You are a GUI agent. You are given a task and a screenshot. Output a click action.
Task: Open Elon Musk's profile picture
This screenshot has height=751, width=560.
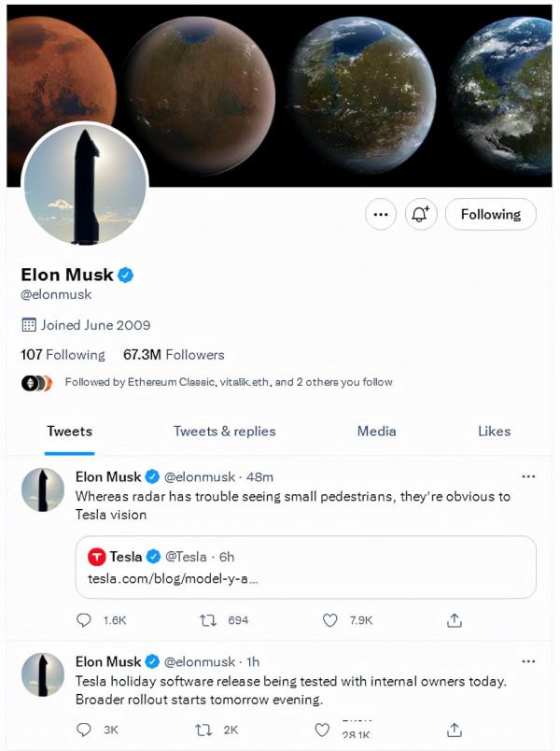point(84,184)
